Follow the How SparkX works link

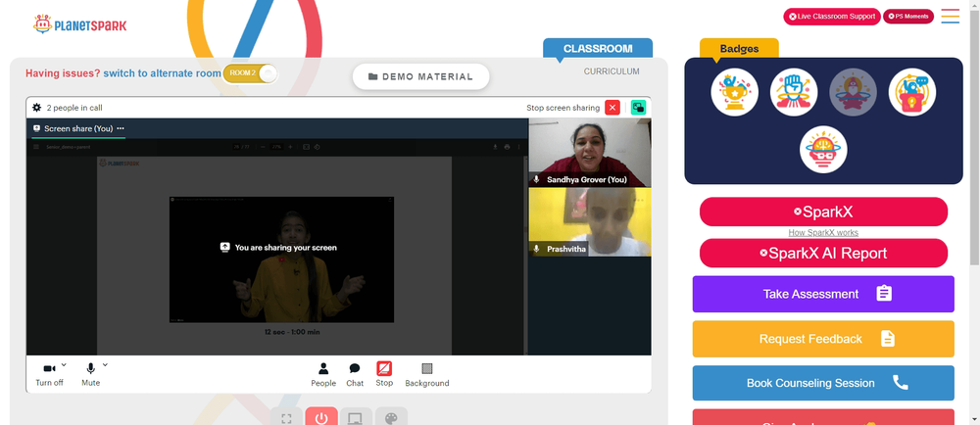pos(823,233)
